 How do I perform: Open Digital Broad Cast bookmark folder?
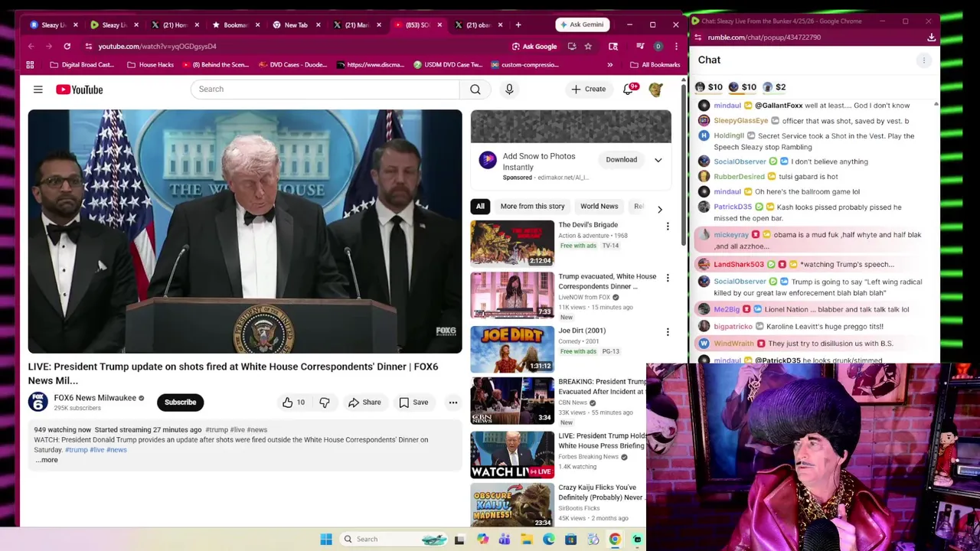[82, 65]
